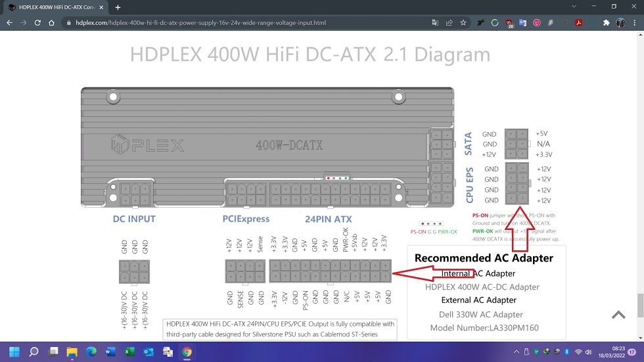Open Chrome three-dot menu
Viewport: 644px width, 362px height.
coord(635,22)
